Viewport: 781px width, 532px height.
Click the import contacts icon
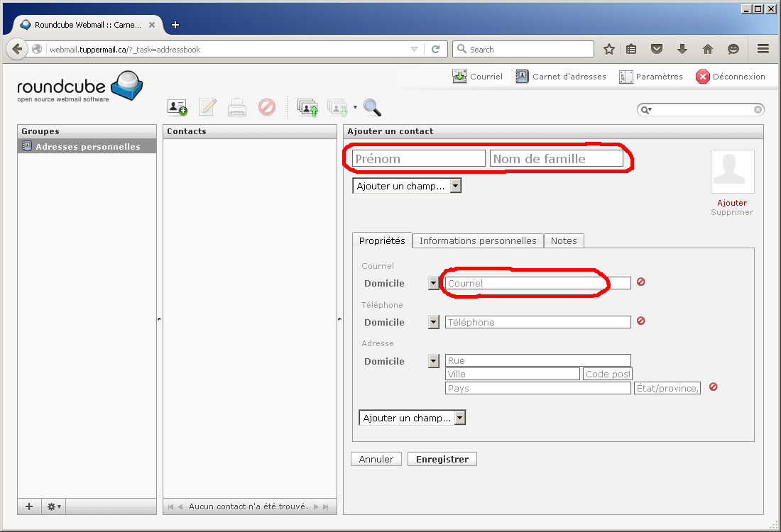(x=307, y=107)
